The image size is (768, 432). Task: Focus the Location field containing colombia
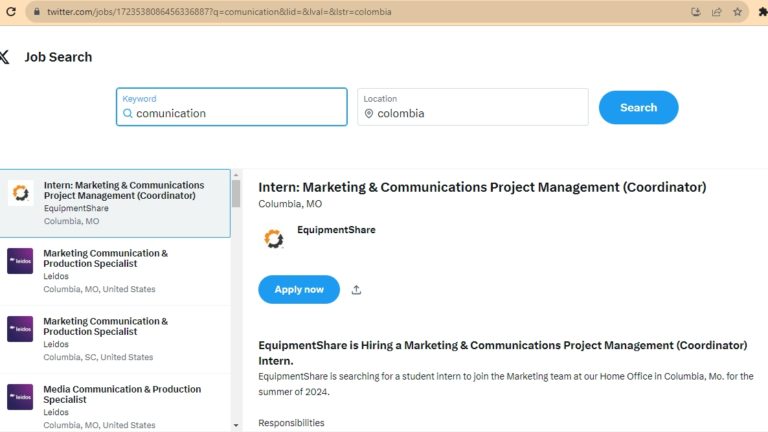coord(473,107)
